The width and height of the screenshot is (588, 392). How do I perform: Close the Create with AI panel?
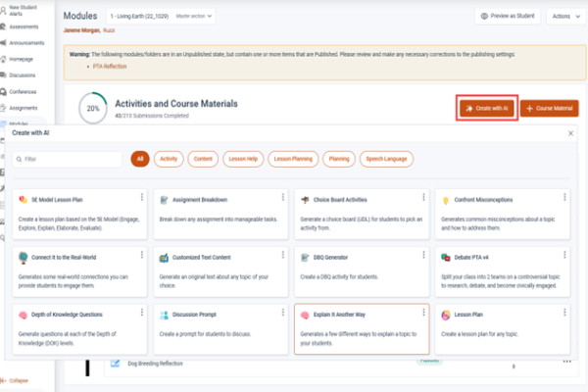coord(570,133)
